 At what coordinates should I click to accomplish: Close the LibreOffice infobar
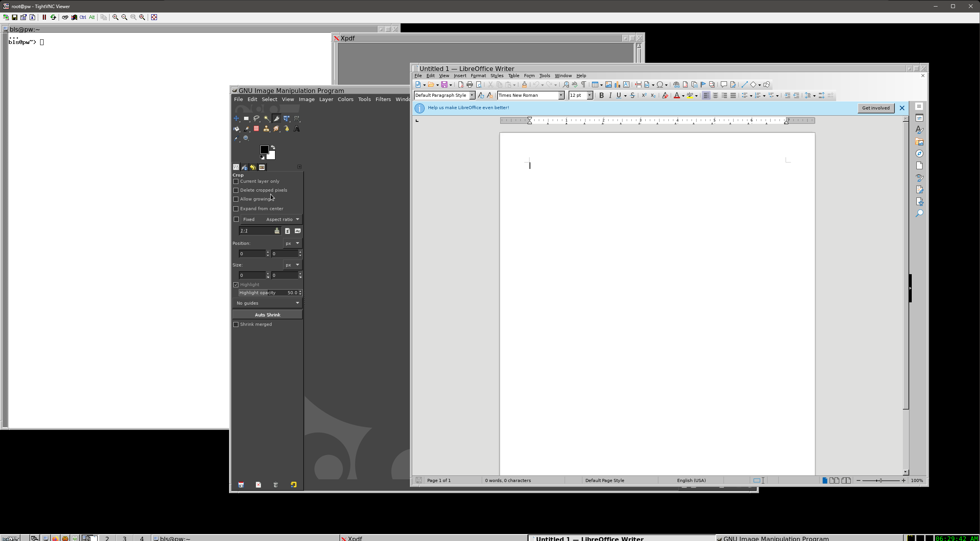pos(902,108)
